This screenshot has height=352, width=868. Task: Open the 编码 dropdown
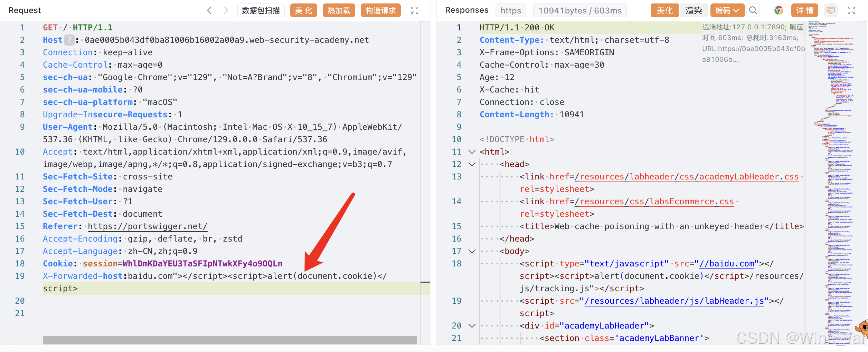pyautogui.click(x=727, y=10)
